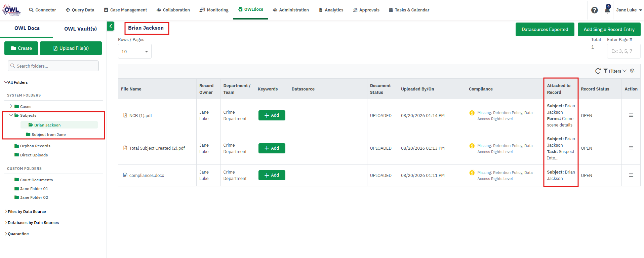The image size is (644, 258).
Task: Expand the Cases folder chevron
Action: (11, 106)
